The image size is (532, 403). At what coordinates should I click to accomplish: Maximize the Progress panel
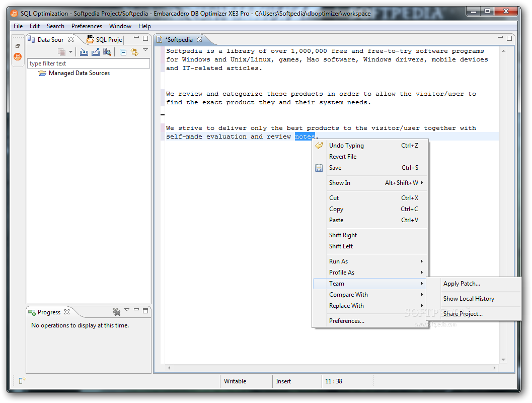[145, 311]
